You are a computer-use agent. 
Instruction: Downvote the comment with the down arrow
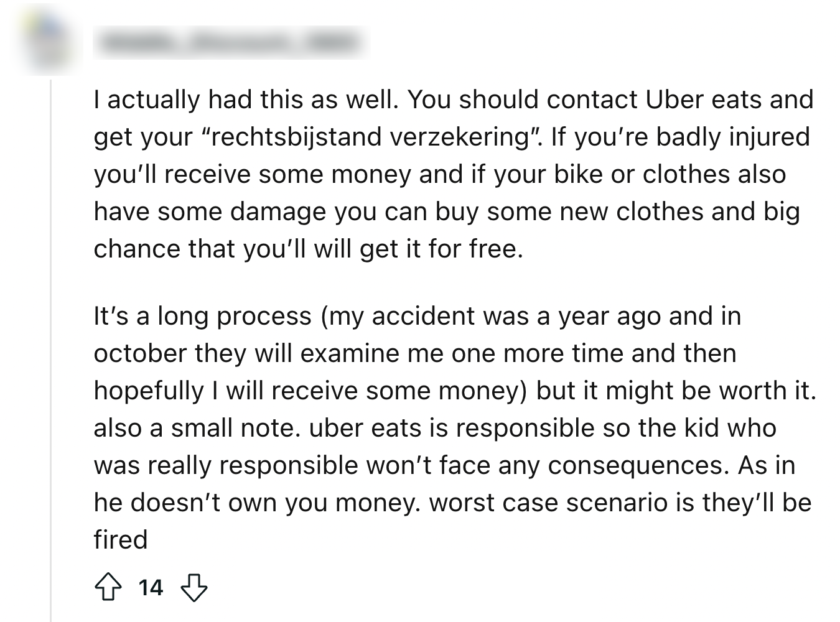[x=194, y=587]
